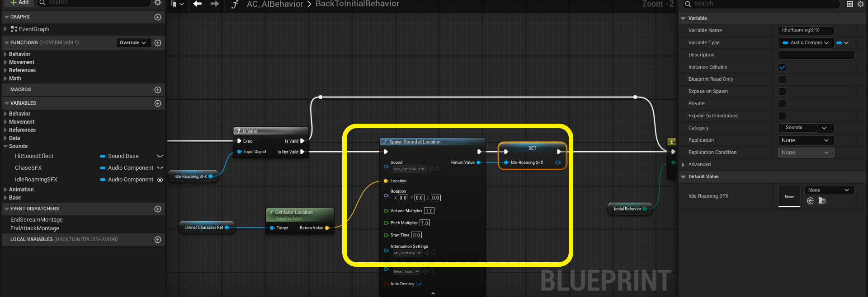868x297 pixels.
Task: Uncheck the Instance Editable checkbox
Action: (782, 67)
